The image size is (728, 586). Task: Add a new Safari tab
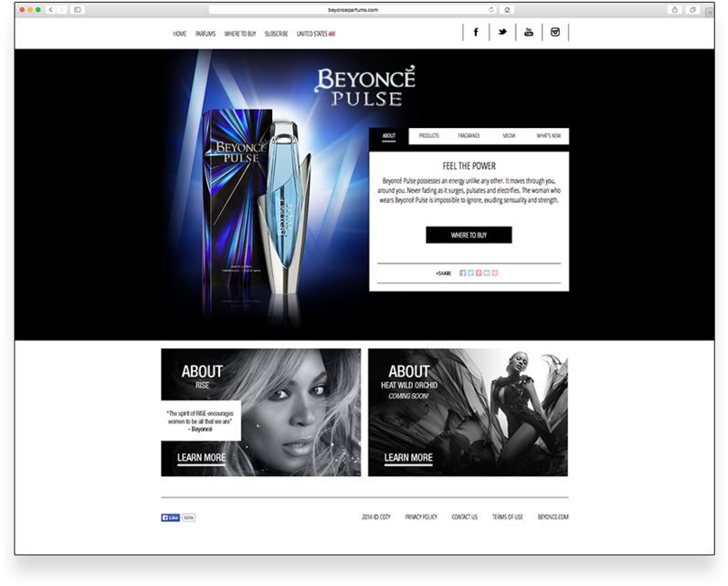click(x=710, y=13)
